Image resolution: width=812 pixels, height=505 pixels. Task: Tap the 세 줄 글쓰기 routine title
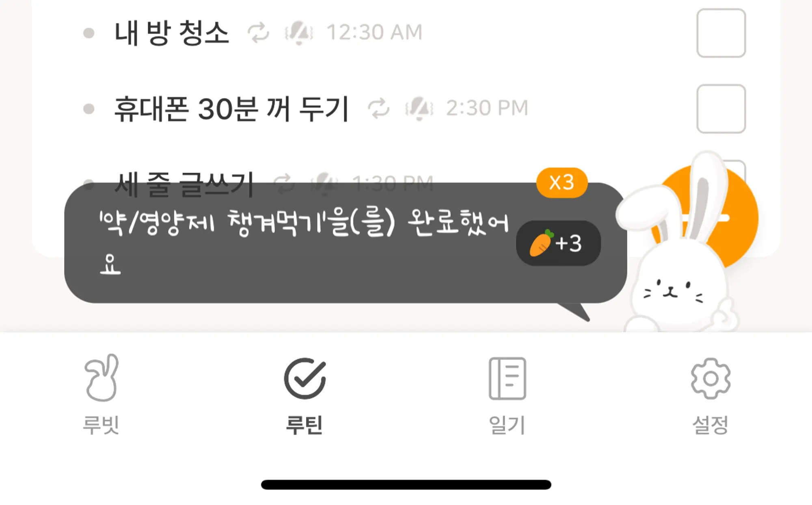[x=184, y=184]
